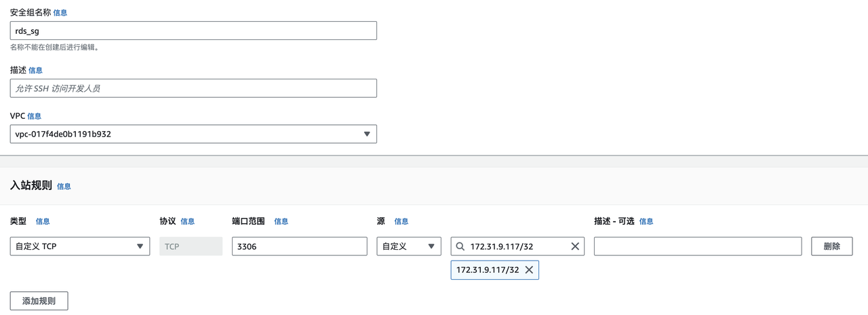Clear the source search field with its X icon

575,246
